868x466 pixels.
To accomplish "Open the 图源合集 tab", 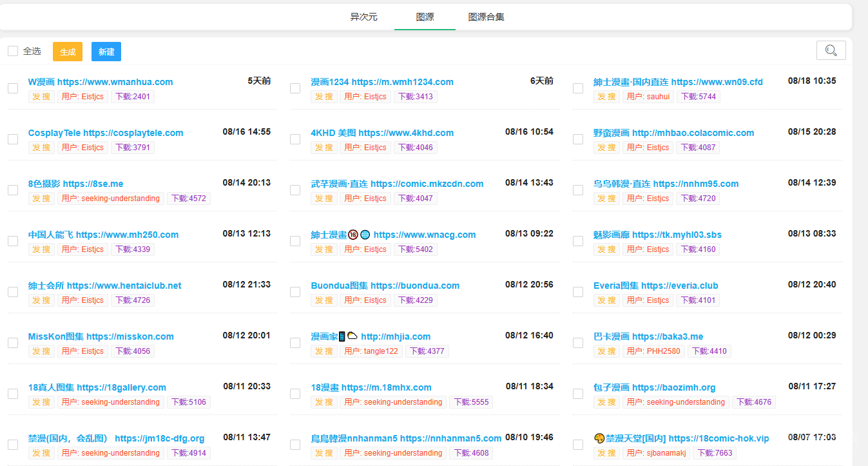I will 487,17.
